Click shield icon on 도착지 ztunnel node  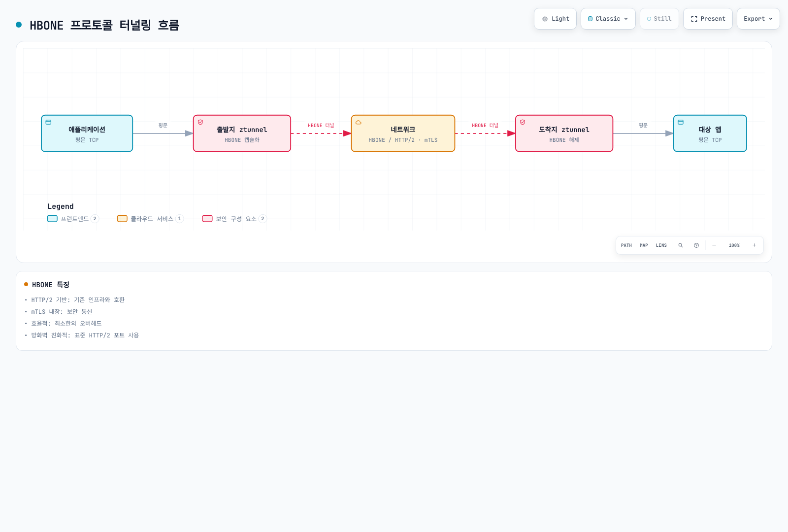coord(523,122)
